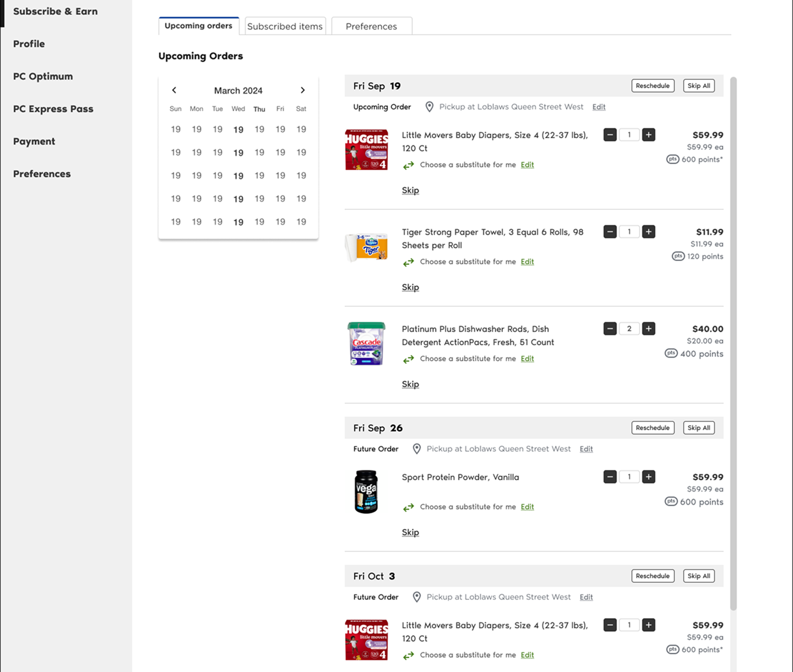
Task: Decrease quantity of Platinum Plus Dishwasher Rods
Action: [x=610, y=329]
